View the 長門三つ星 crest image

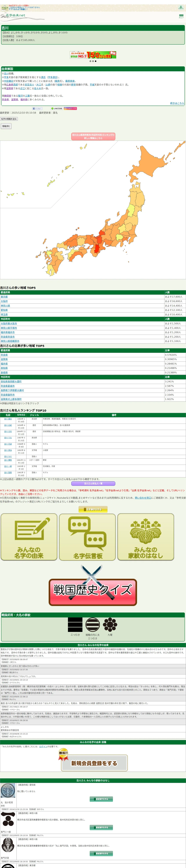pyautogui.click(x=8, y=819)
